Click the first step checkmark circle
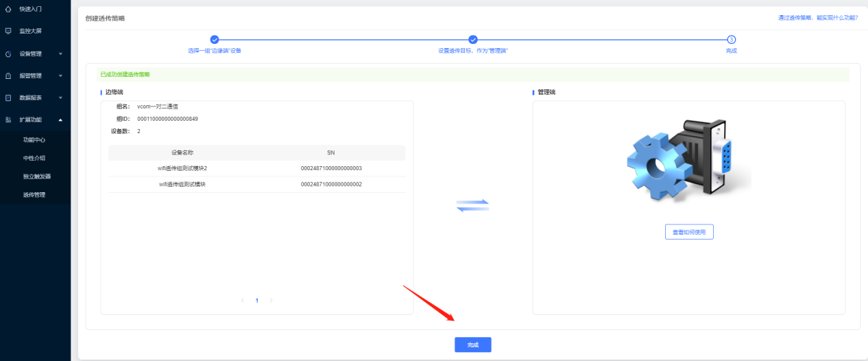The width and height of the screenshot is (868, 361). (214, 40)
